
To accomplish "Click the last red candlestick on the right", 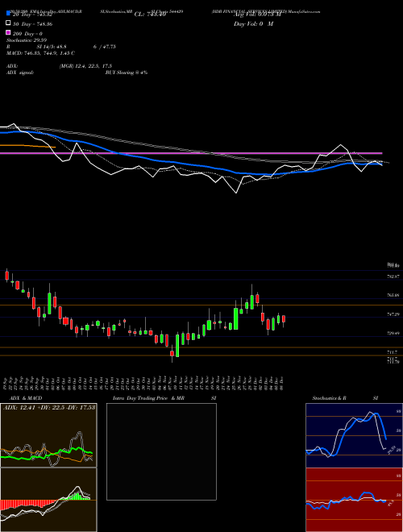I will [284, 319].
